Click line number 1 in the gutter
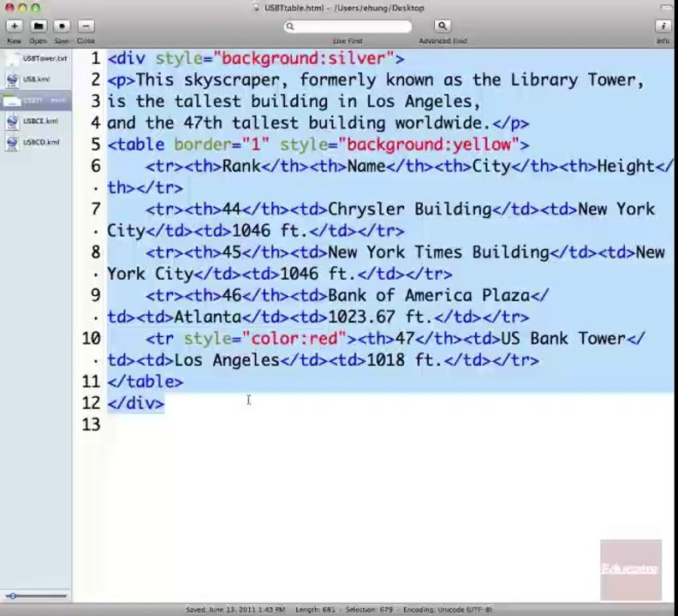 click(x=96, y=58)
